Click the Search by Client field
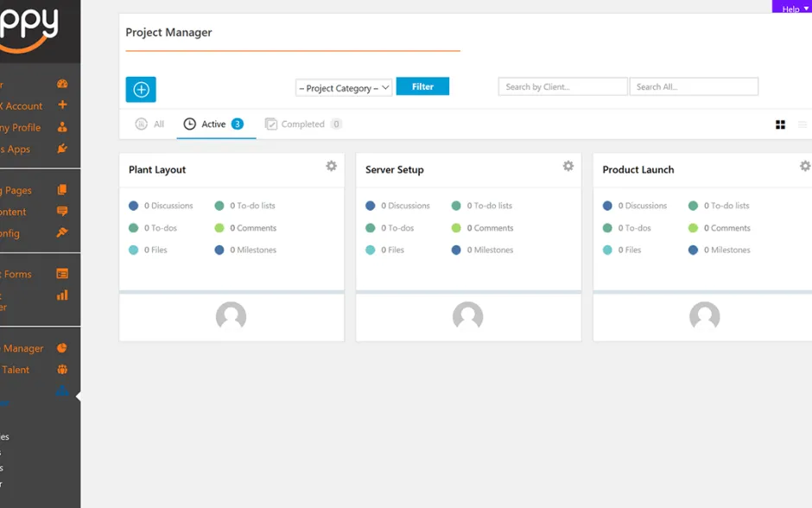 tap(562, 87)
